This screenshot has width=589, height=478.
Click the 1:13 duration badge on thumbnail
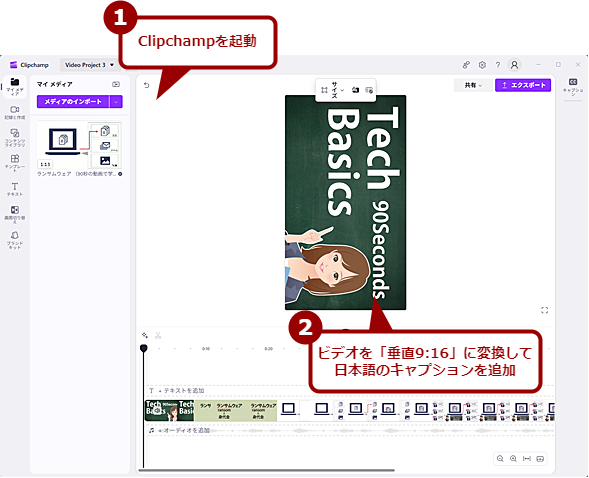tap(45, 164)
